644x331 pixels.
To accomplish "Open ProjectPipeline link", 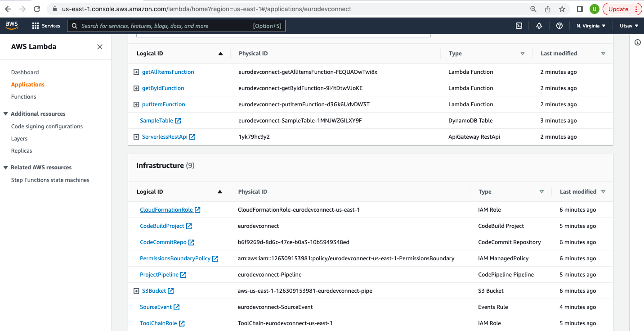I will [x=159, y=275].
